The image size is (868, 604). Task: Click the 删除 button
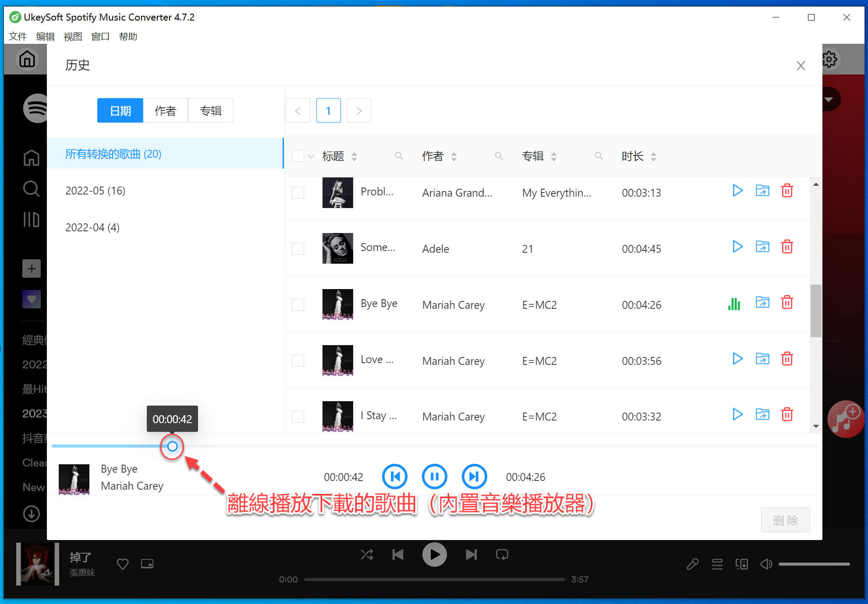(x=785, y=520)
